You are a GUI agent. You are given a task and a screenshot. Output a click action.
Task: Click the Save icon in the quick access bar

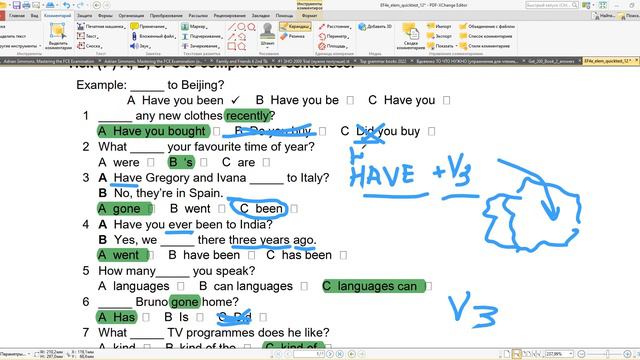17,5
